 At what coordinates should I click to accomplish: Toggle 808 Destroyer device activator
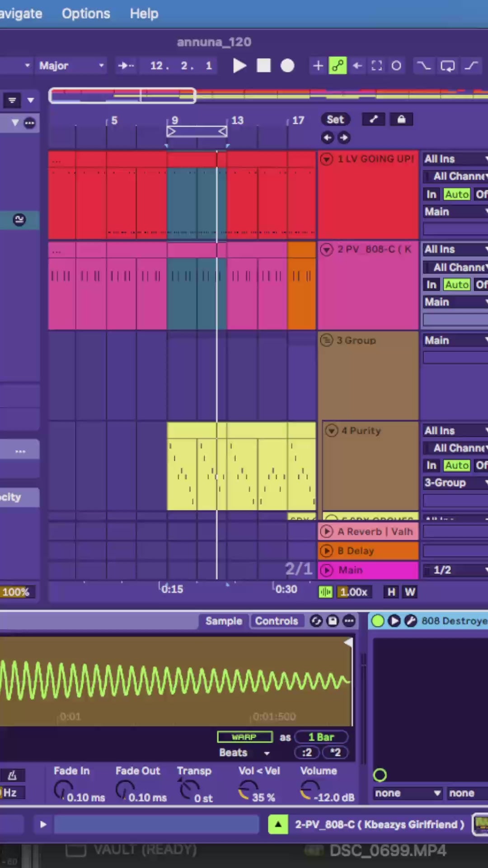point(378,621)
